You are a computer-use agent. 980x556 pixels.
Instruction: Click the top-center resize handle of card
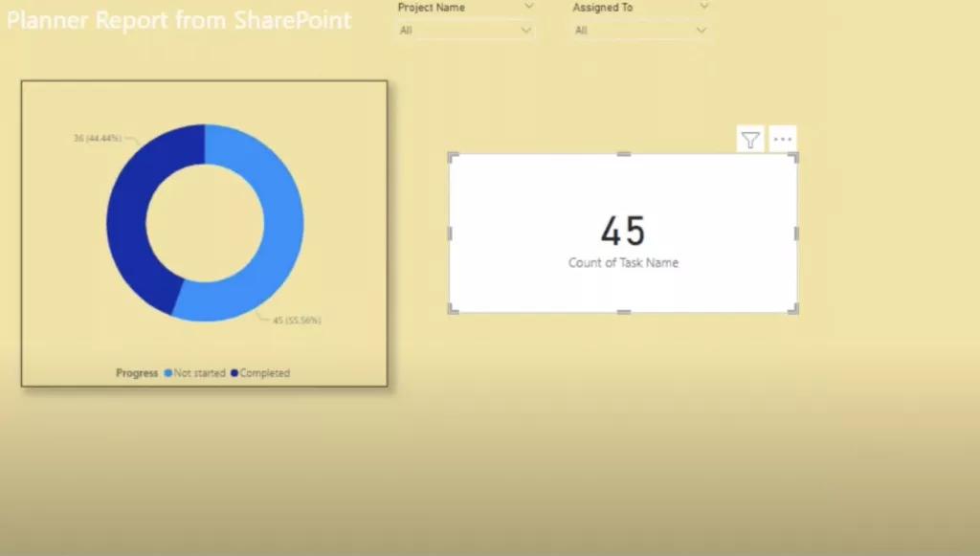623,154
